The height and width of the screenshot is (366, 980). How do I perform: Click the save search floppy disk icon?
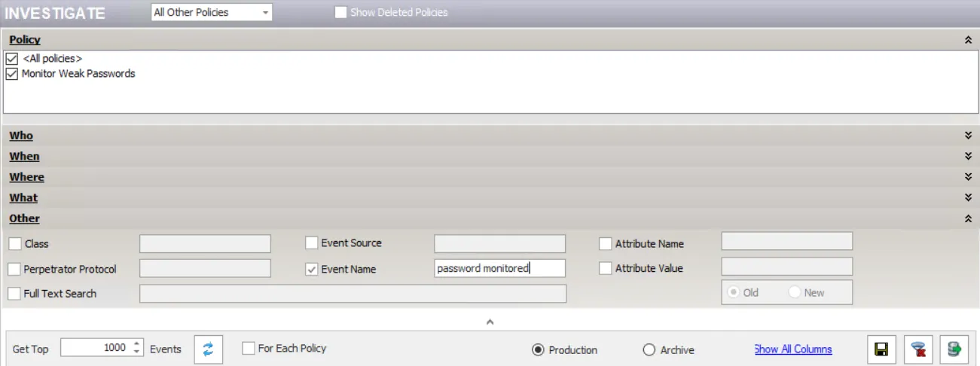pos(880,349)
